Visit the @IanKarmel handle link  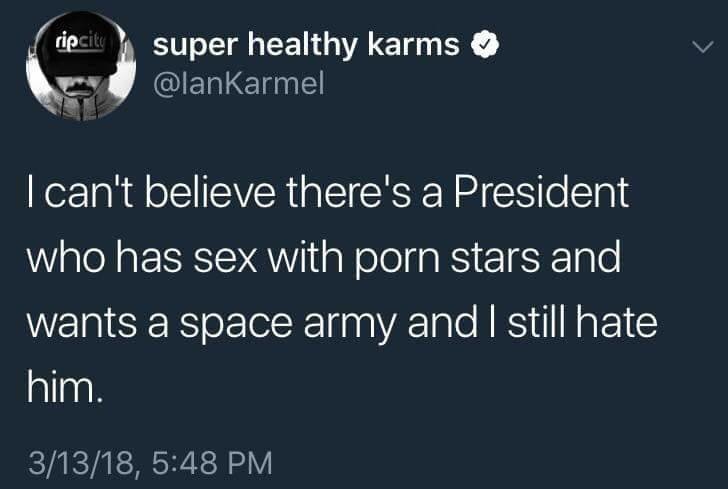click(x=237, y=84)
